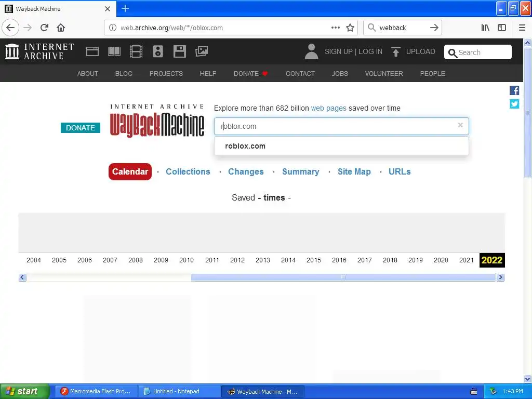Share the page on Twitter
The width and height of the screenshot is (532, 399).
coord(514,104)
